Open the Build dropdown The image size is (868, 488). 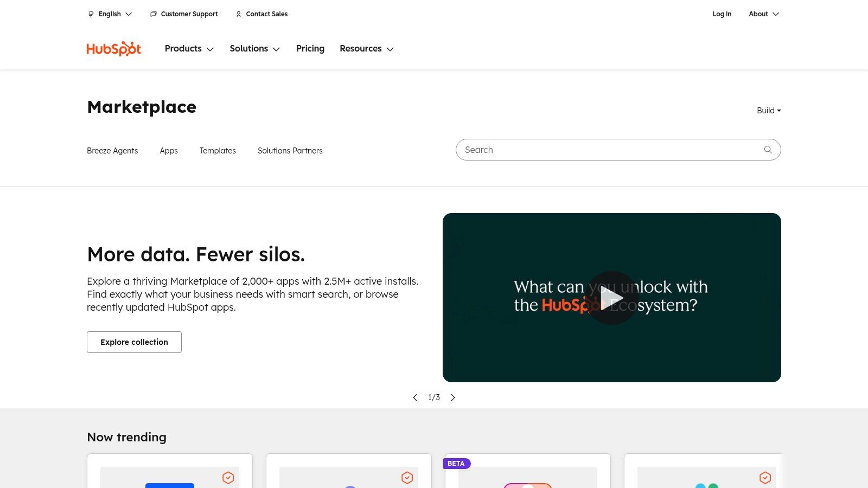click(768, 110)
